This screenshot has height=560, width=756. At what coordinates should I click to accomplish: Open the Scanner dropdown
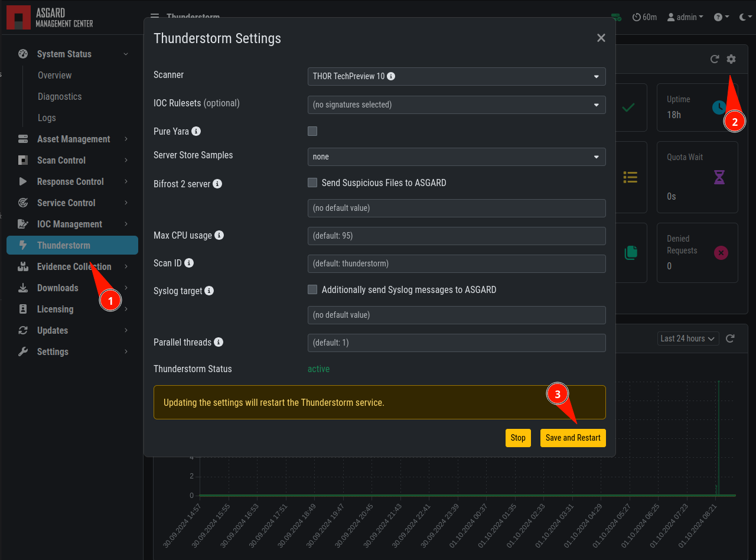click(457, 76)
